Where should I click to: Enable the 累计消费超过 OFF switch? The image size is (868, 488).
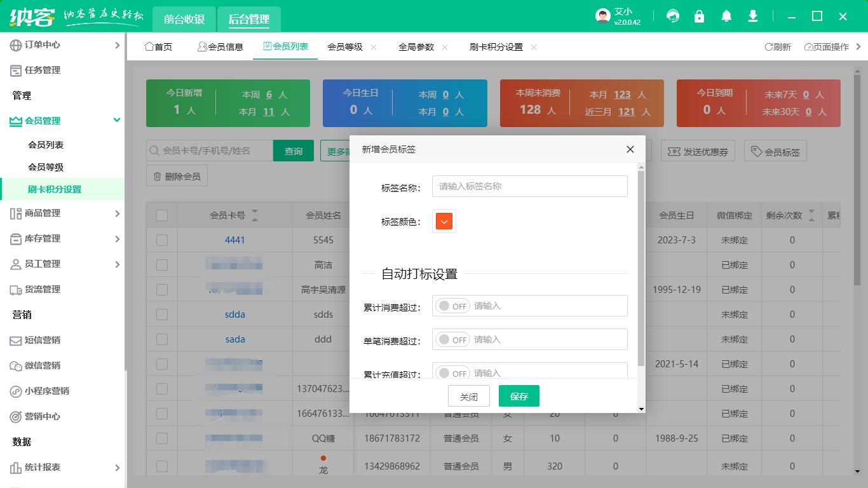452,306
